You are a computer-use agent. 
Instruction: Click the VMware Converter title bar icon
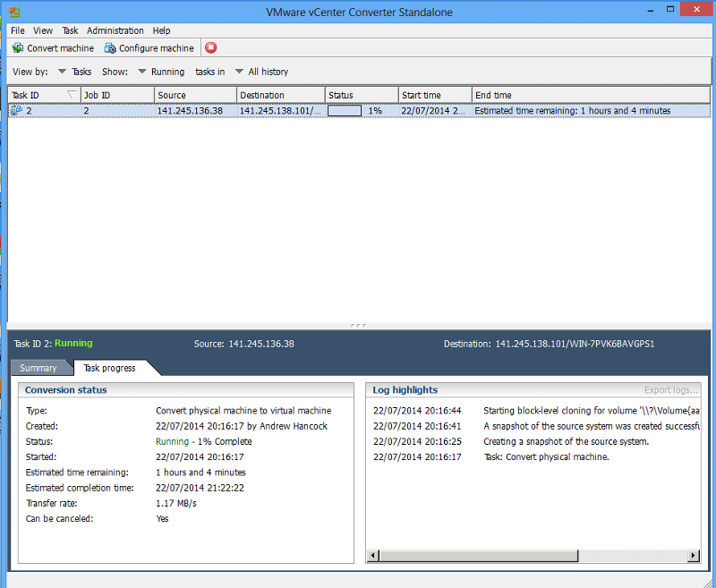pyautogui.click(x=14, y=12)
